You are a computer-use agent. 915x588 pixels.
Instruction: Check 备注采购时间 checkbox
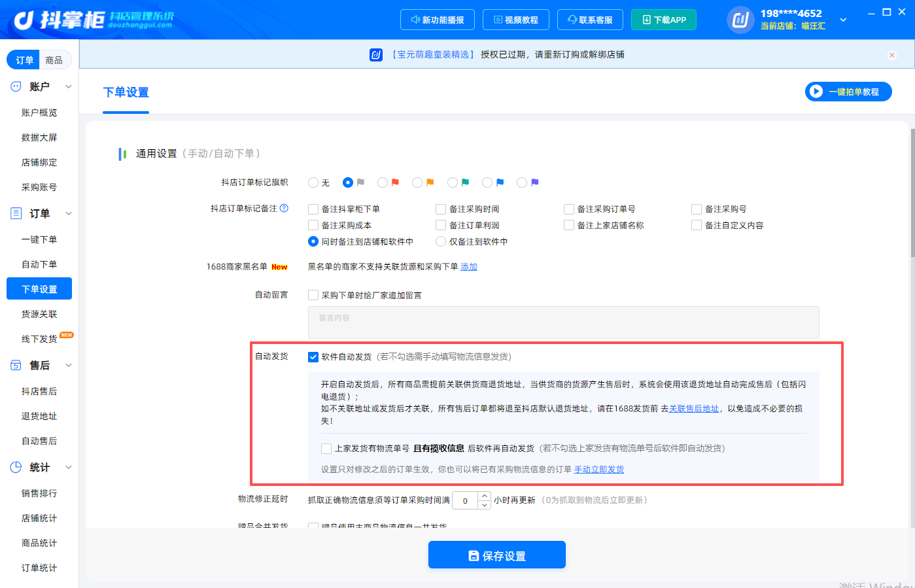click(x=441, y=209)
